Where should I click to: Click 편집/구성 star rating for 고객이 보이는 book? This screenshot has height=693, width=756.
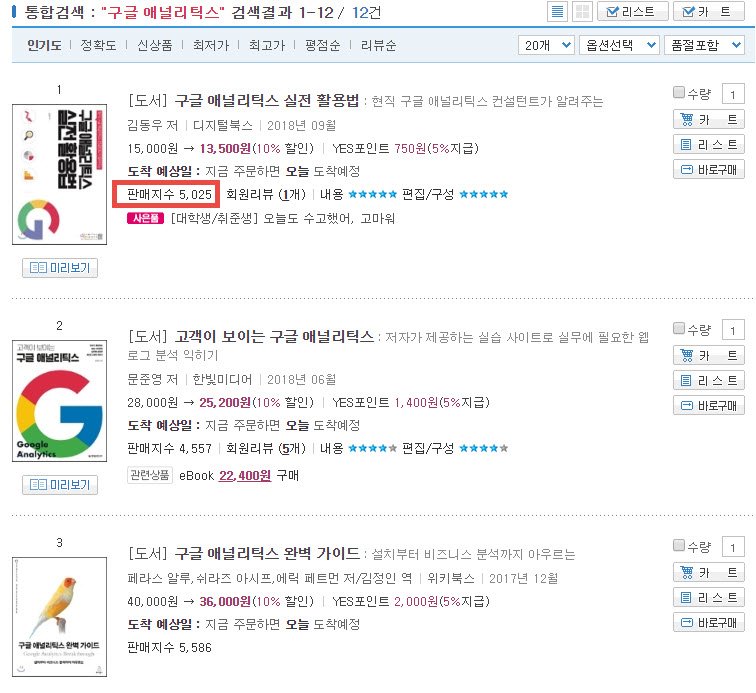pyautogui.click(x=484, y=448)
